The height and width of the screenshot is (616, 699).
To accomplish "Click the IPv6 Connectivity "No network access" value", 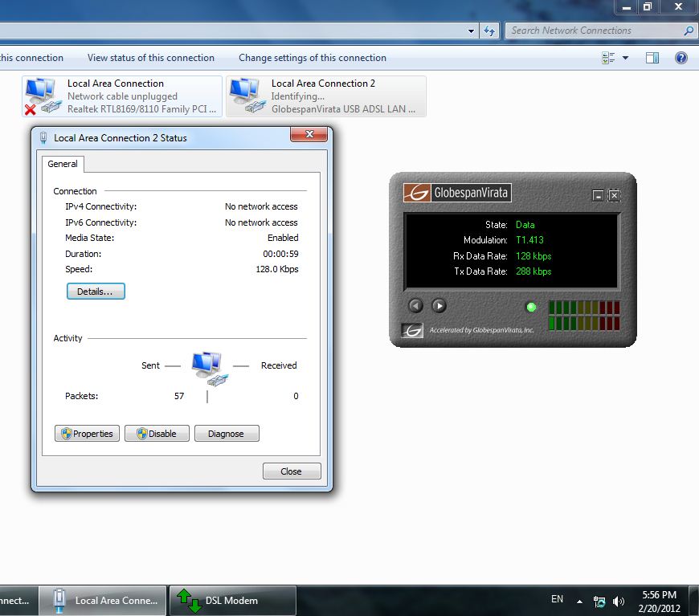I will [x=261, y=222].
